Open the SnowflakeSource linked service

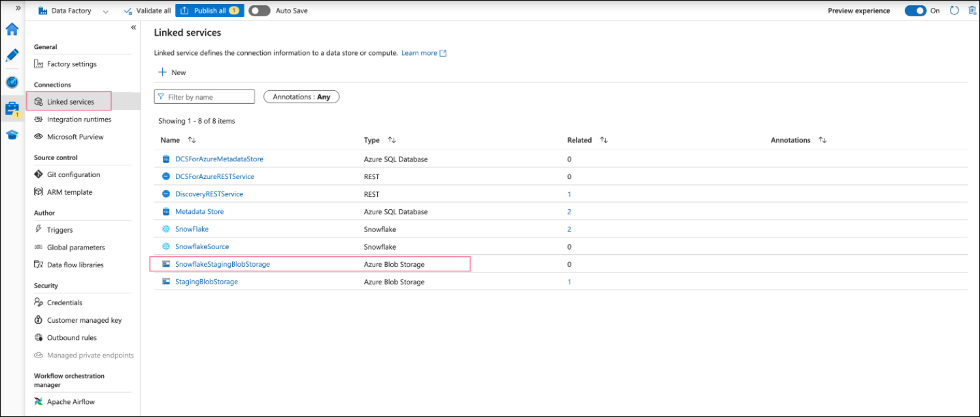201,247
